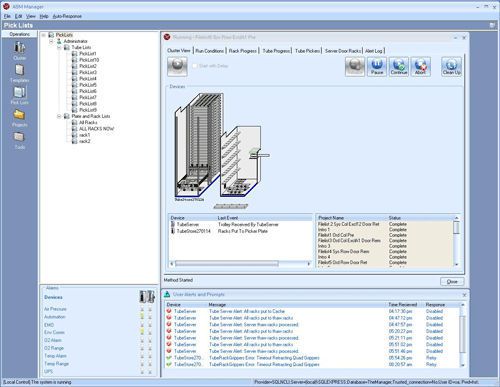The width and height of the screenshot is (500, 387).
Task: Click the devices icon in Alarms panel
Action: click(x=147, y=296)
